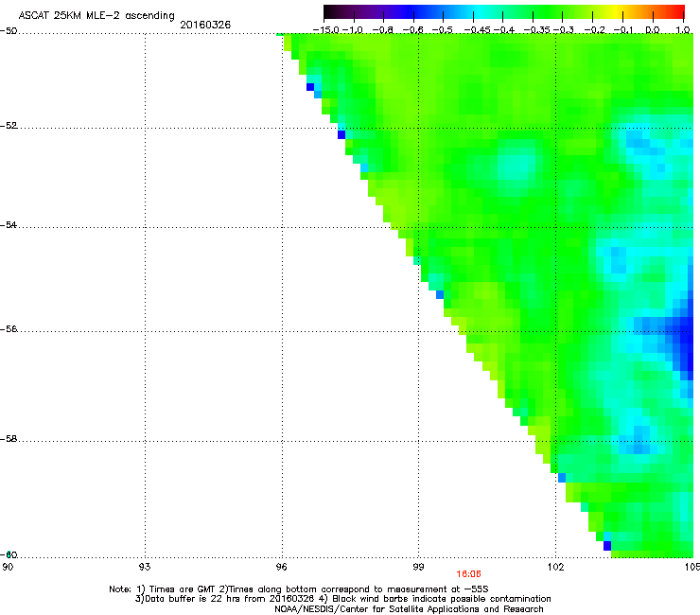This screenshot has height=615, width=700.
Task: Click the longitude axis label 93
Action: click(145, 567)
